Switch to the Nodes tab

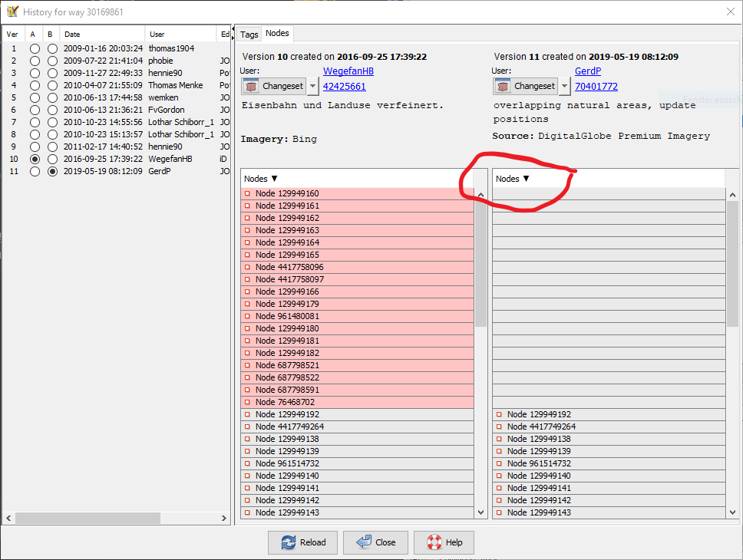pos(277,34)
